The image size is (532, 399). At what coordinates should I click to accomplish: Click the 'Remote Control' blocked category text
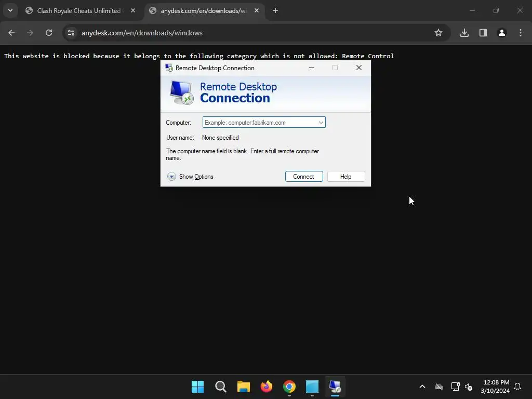coord(368,56)
